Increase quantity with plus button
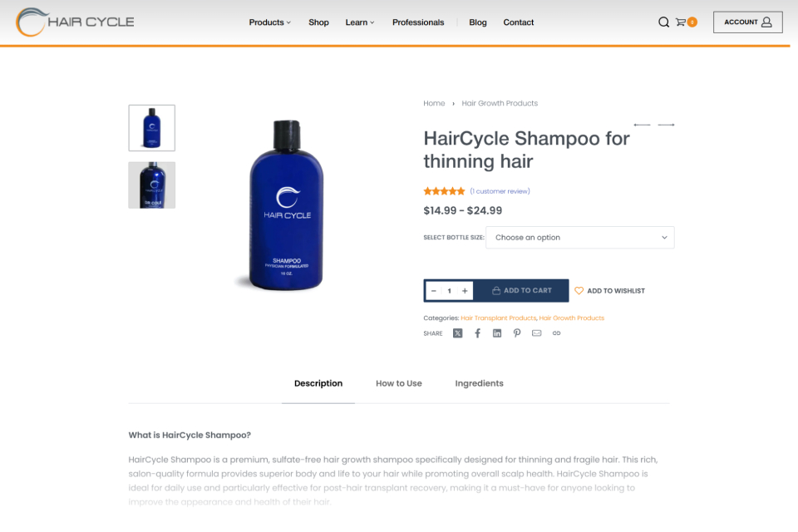Viewport: 798px width, 532px height. (x=465, y=291)
